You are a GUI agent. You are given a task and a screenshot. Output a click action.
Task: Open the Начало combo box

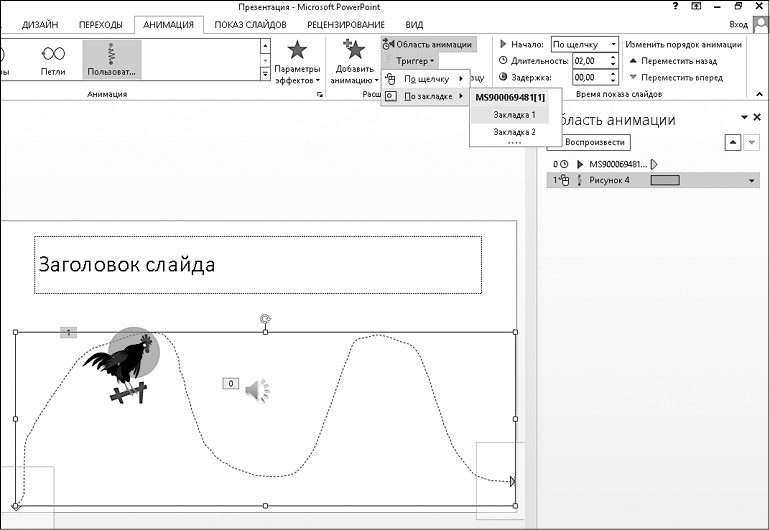tap(584, 45)
